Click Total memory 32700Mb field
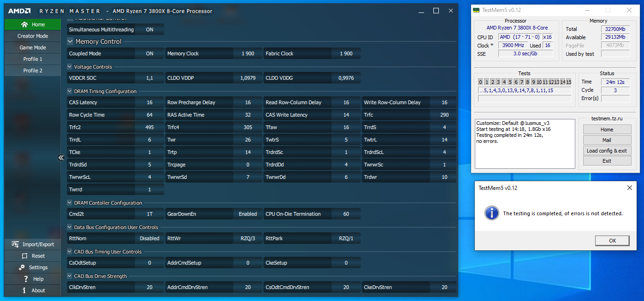 (x=615, y=29)
